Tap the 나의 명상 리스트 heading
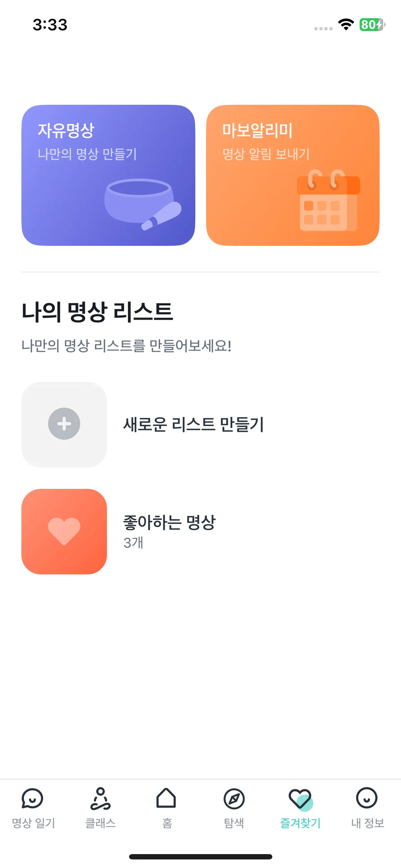Viewport: 401px width, 868px height. tap(97, 312)
